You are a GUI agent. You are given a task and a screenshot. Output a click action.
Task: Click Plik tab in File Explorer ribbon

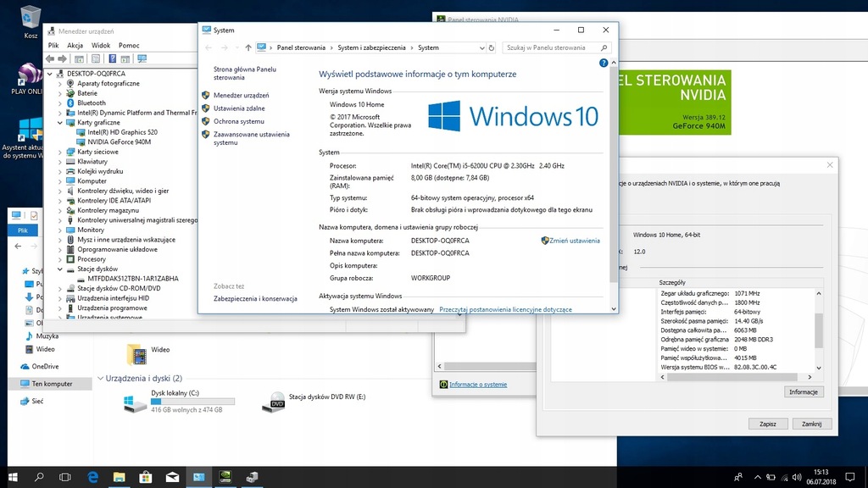[23, 230]
